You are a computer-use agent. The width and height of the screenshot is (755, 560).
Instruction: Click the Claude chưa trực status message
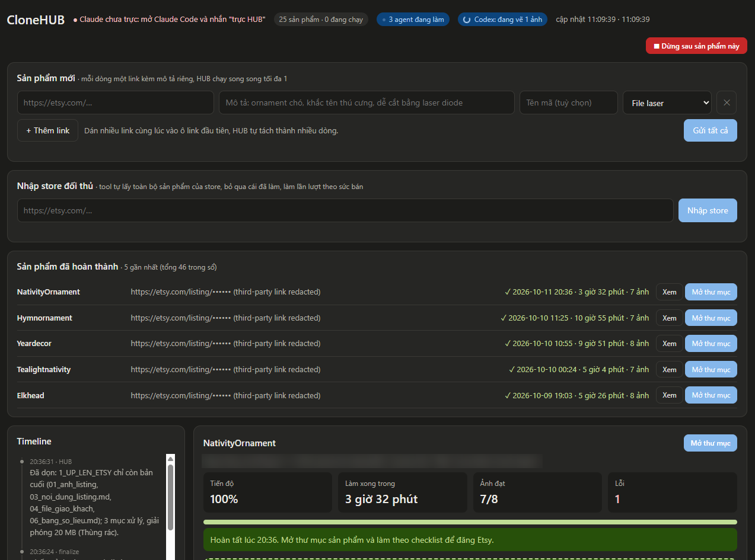(169, 20)
